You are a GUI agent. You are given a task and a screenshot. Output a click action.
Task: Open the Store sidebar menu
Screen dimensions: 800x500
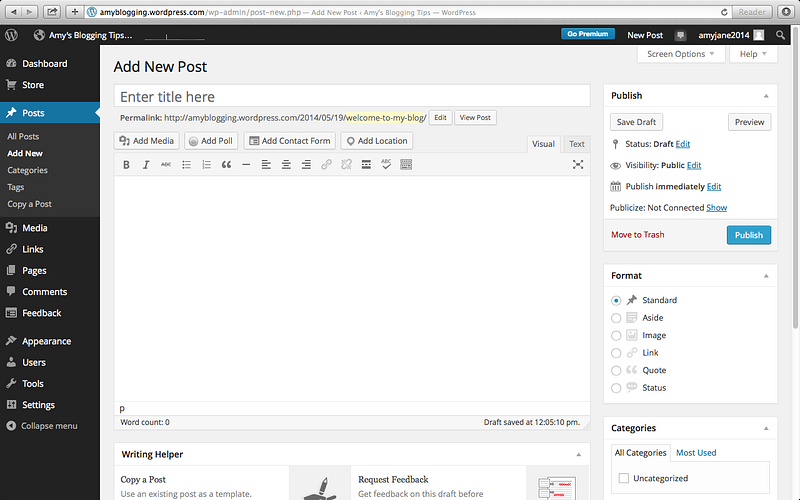pos(50,85)
